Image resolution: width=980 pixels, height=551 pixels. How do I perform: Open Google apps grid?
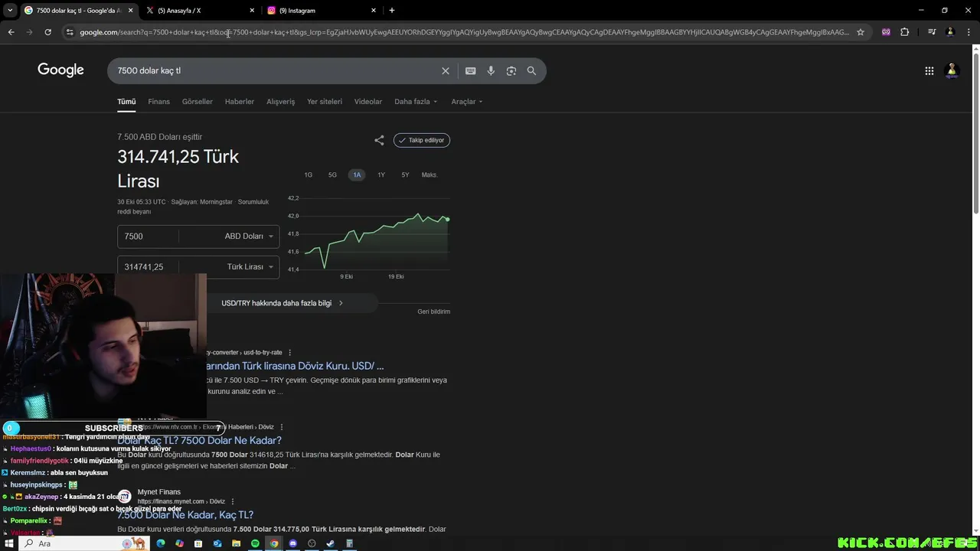[929, 70]
